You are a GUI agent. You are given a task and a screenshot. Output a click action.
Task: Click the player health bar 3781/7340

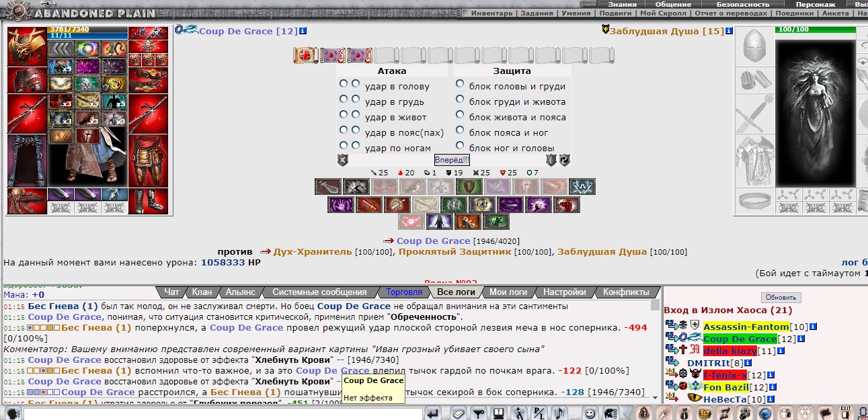[x=88, y=29]
